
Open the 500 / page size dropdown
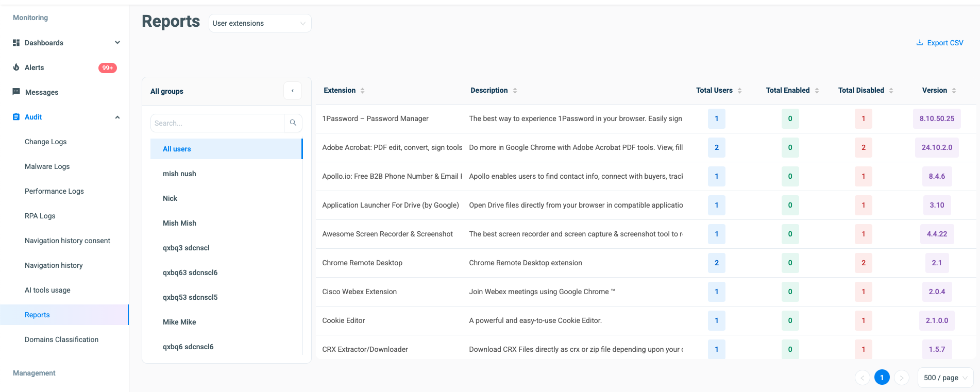coord(945,378)
